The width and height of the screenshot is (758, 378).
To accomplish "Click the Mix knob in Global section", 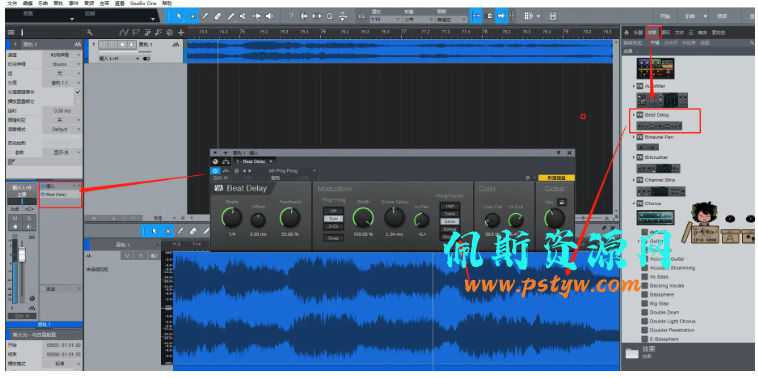I will [x=554, y=218].
